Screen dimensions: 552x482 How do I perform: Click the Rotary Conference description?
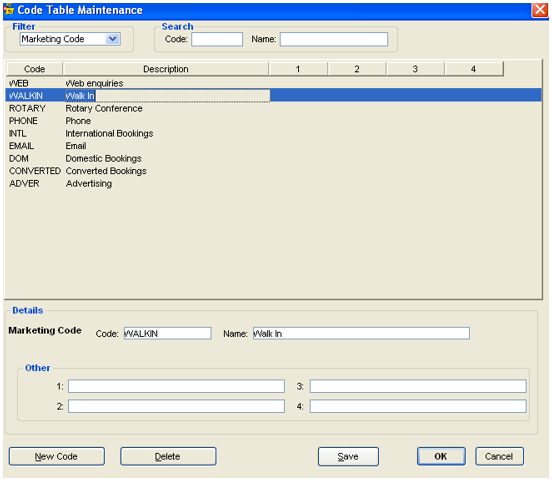coord(104,108)
